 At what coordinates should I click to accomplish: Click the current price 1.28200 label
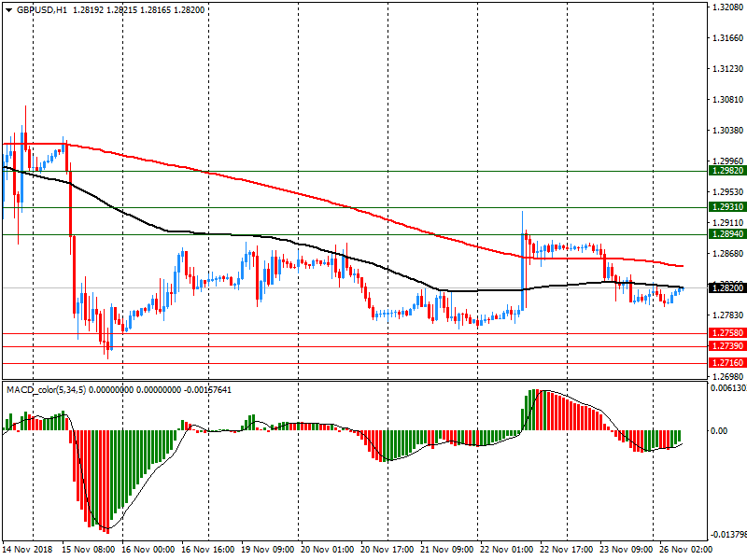point(726,288)
